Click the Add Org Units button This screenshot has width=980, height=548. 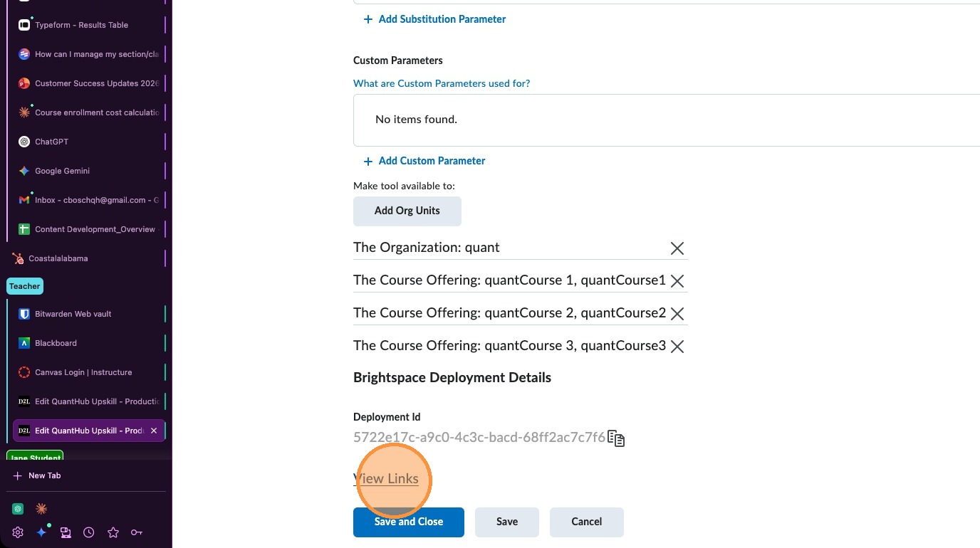407,211
